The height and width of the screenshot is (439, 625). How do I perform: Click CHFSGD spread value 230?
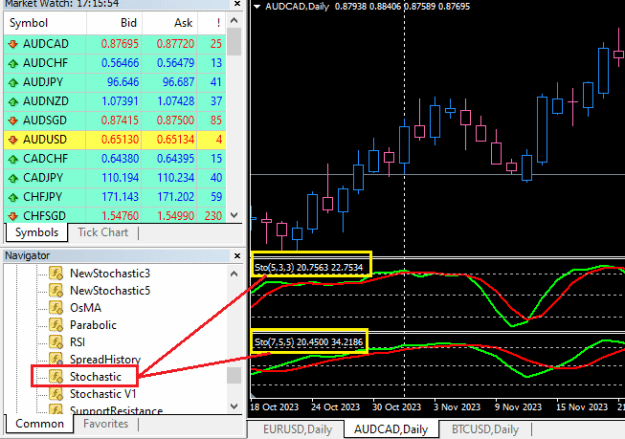pyautogui.click(x=213, y=216)
